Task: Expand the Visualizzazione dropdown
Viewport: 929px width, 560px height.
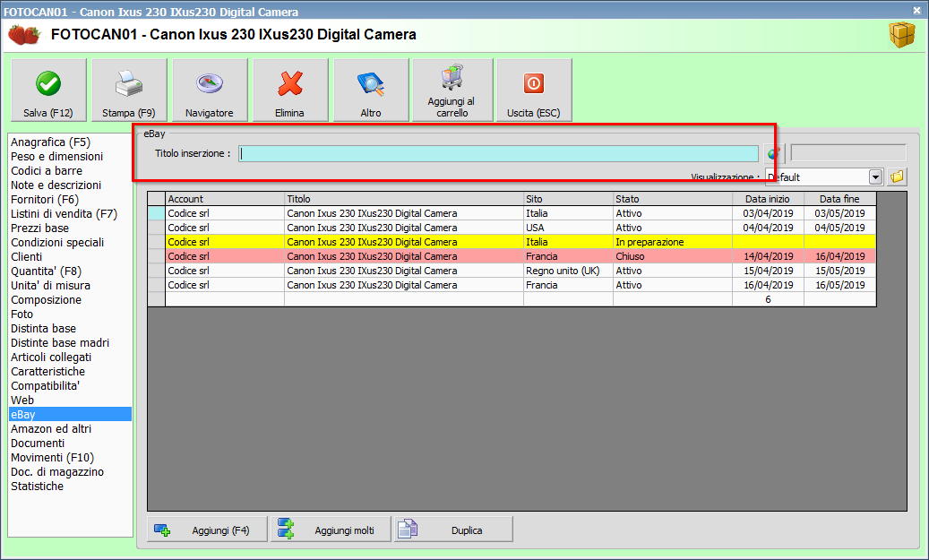Action: 875,177
